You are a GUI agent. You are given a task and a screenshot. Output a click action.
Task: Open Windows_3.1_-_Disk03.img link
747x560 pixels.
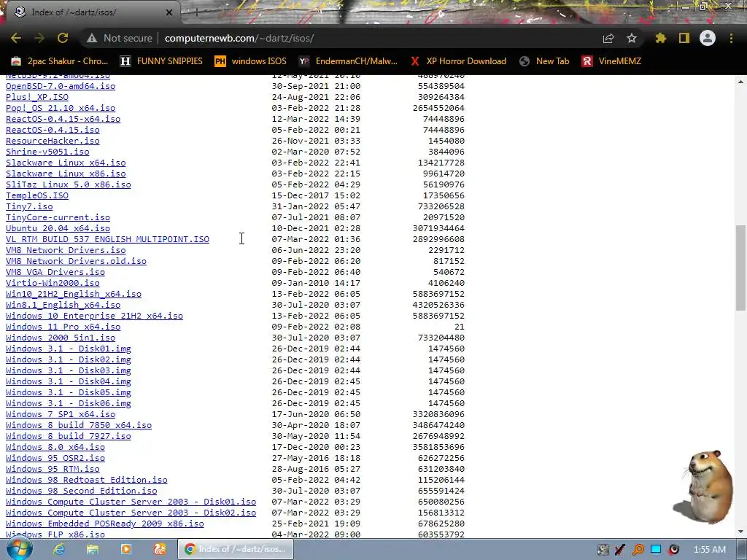68,371
